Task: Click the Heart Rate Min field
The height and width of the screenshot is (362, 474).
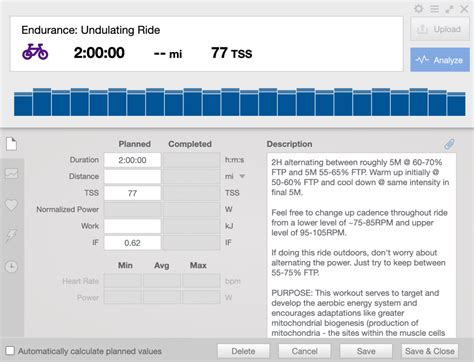Action: [122, 281]
